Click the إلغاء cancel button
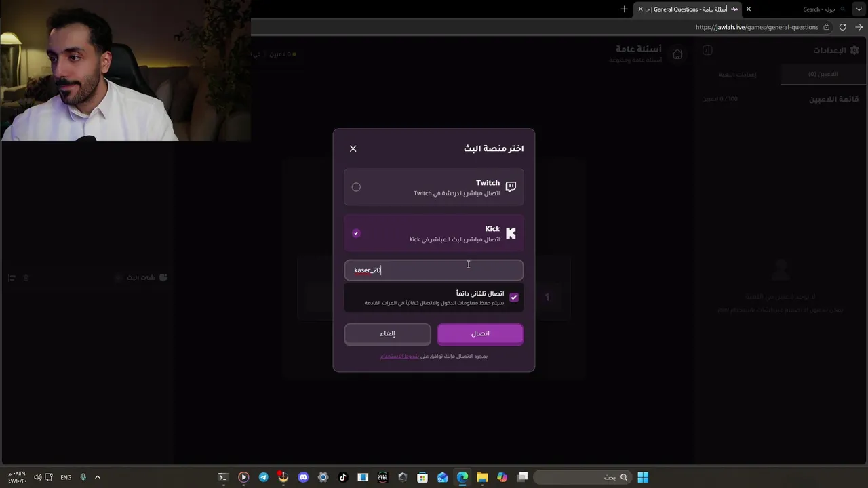Image resolution: width=868 pixels, height=488 pixels. [x=387, y=333]
